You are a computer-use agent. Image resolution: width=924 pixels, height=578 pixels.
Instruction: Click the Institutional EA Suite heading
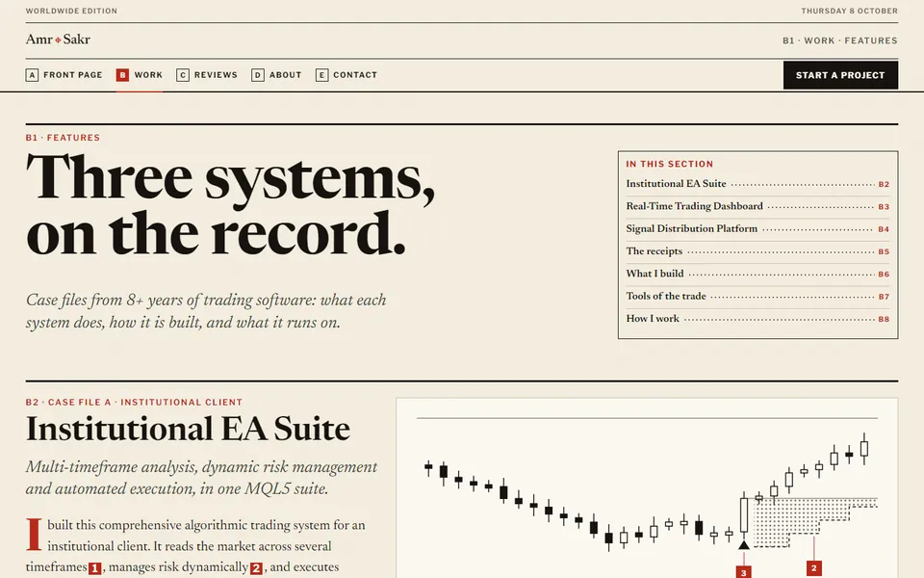coord(188,429)
